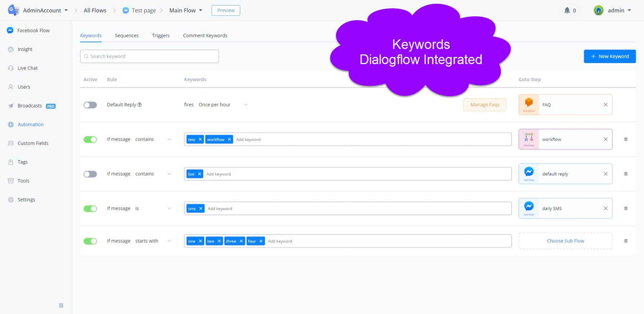Open notifications bell icon
644x314 pixels.
567,10
